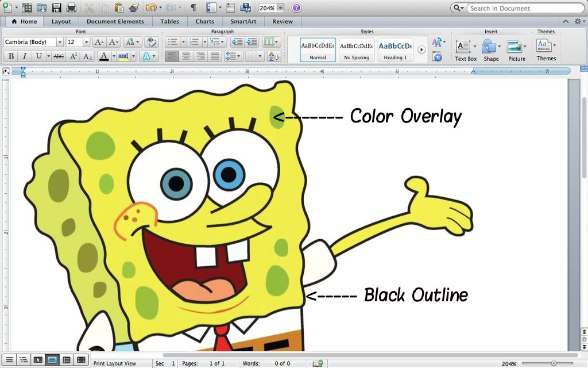Toggle italic formatting

tap(24, 56)
